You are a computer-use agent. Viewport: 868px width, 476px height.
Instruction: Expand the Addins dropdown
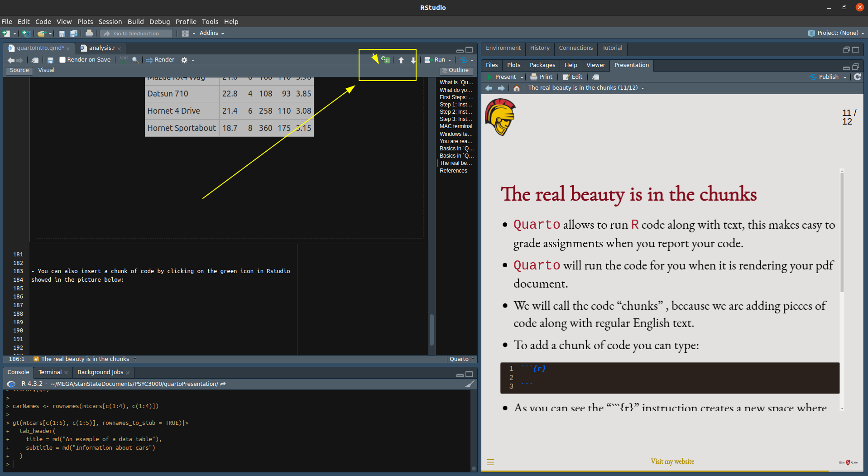pyautogui.click(x=211, y=33)
